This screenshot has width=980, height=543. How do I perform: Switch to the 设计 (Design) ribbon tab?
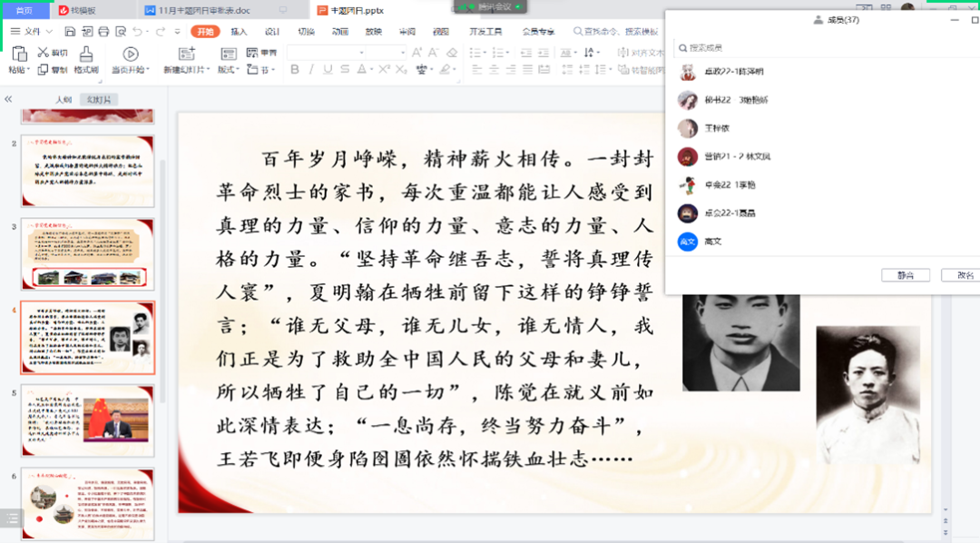272,31
